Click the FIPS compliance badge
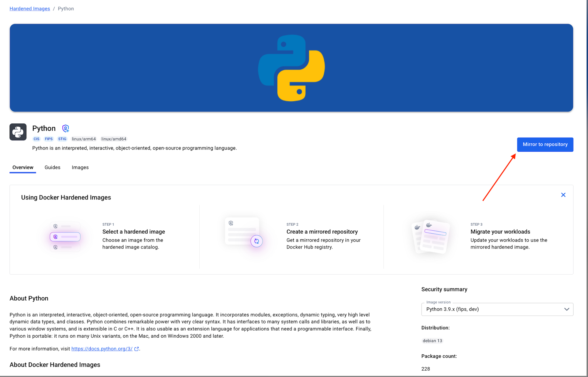 [49, 139]
